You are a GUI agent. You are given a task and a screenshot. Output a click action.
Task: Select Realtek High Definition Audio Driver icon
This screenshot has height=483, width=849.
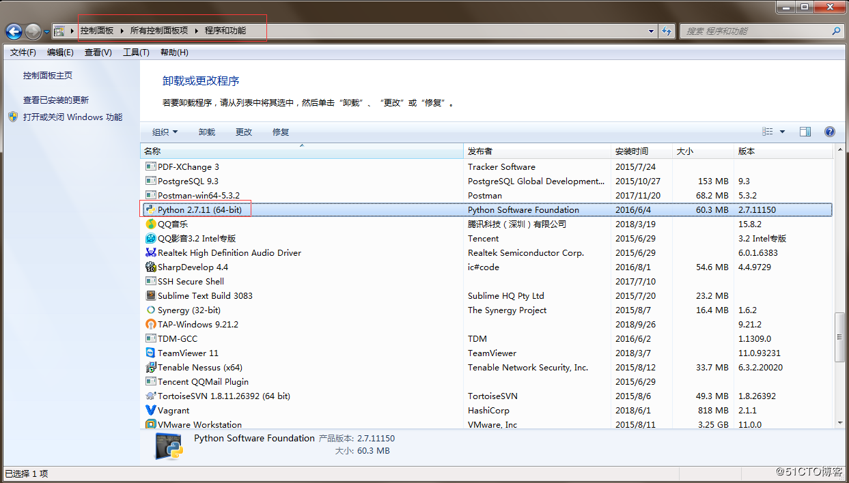click(x=151, y=253)
